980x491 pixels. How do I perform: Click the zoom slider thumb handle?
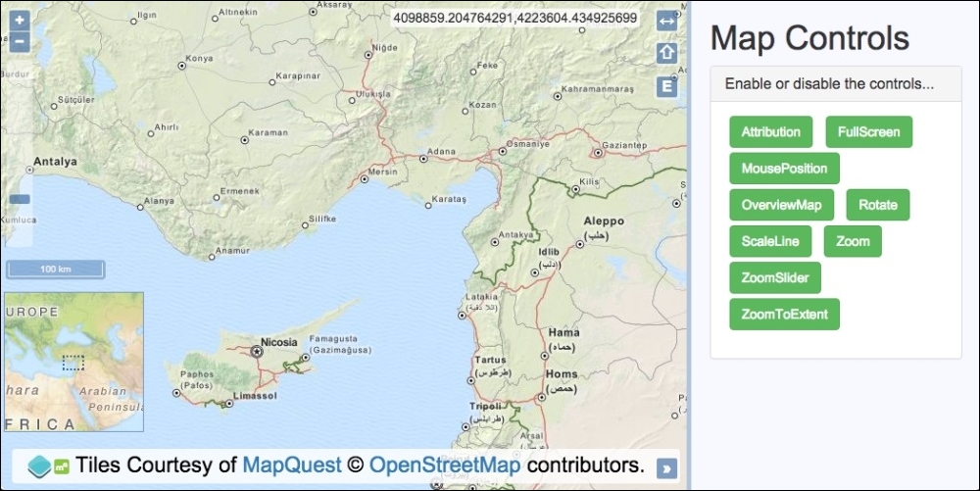point(20,199)
